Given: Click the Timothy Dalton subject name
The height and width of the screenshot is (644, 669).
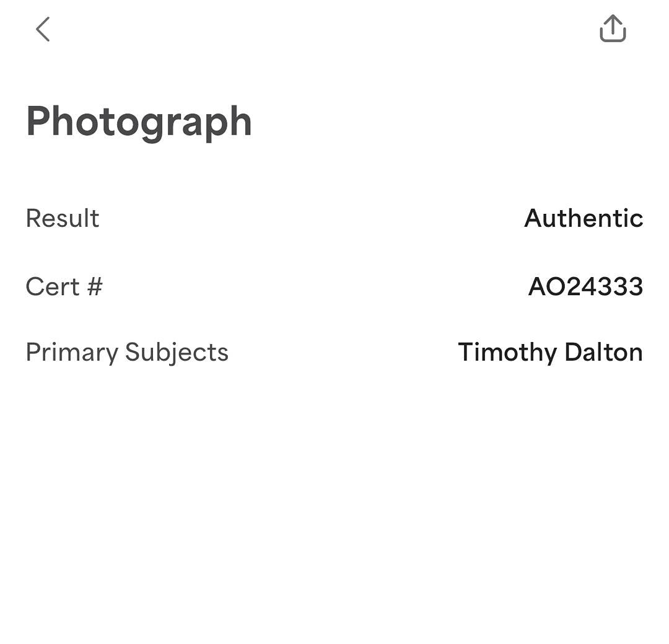Looking at the screenshot, I should 550,352.
